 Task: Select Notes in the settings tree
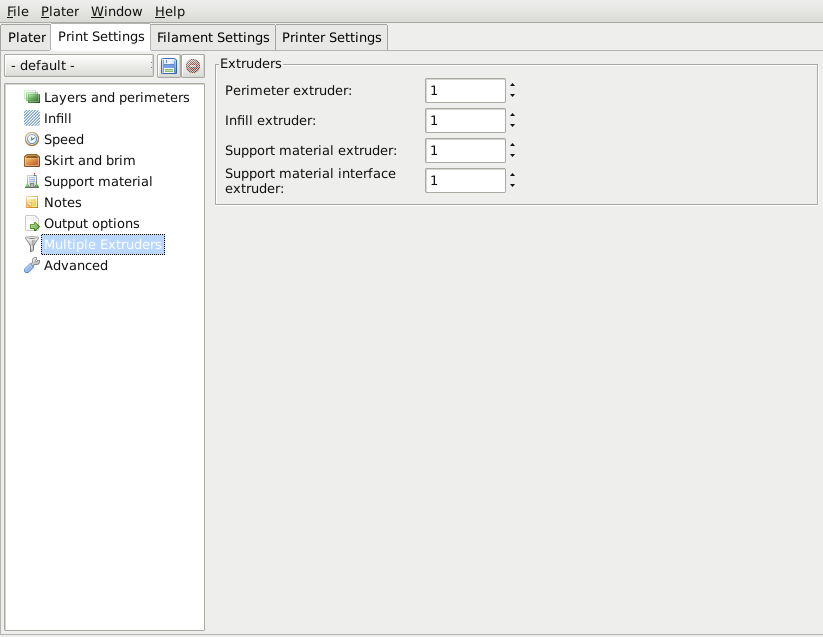(x=62, y=202)
